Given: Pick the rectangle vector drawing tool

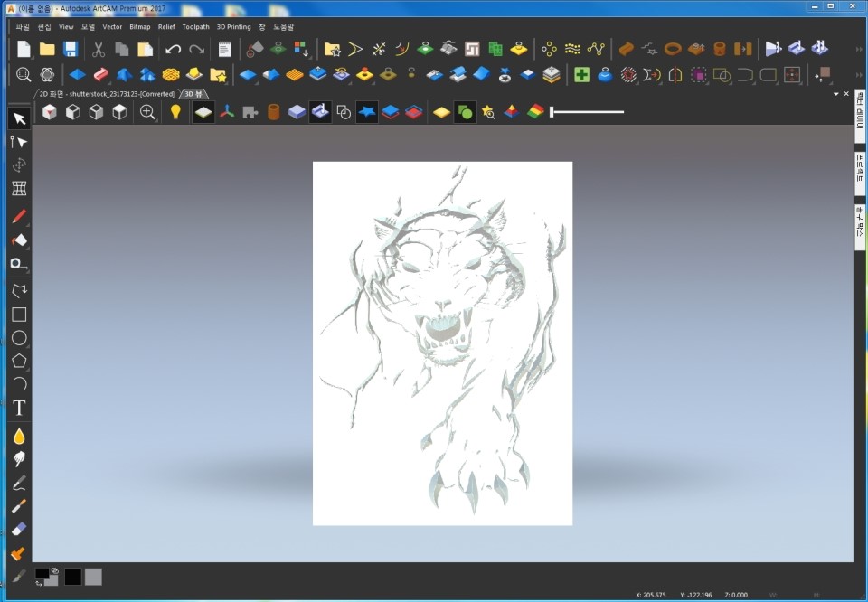Looking at the screenshot, I should pos(19,315).
